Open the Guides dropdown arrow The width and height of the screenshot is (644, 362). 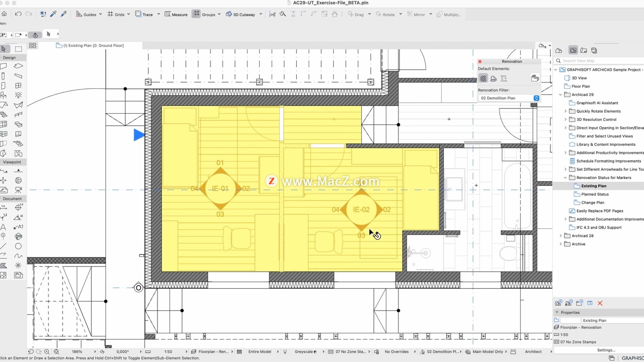click(x=100, y=14)
